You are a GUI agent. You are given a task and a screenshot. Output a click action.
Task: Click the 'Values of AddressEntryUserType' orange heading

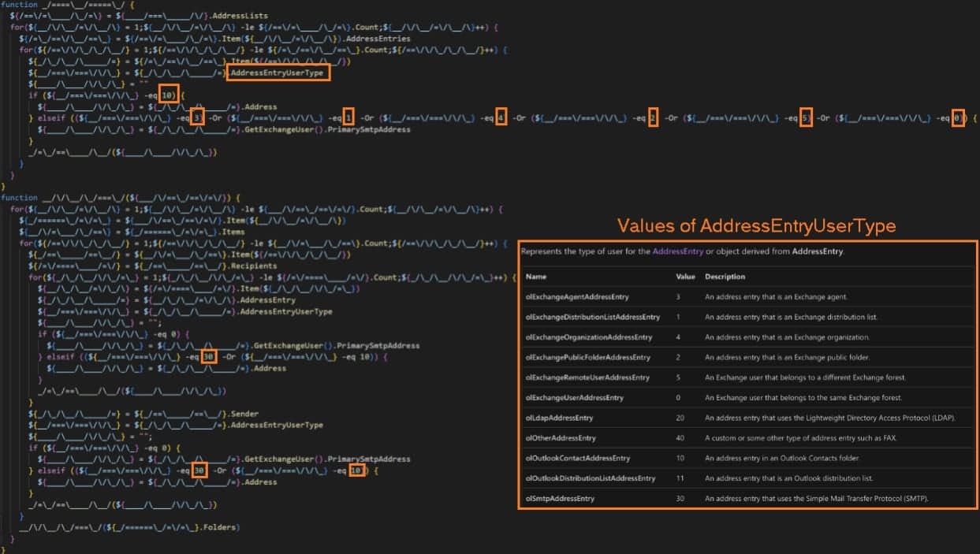(x=756, y=226)
